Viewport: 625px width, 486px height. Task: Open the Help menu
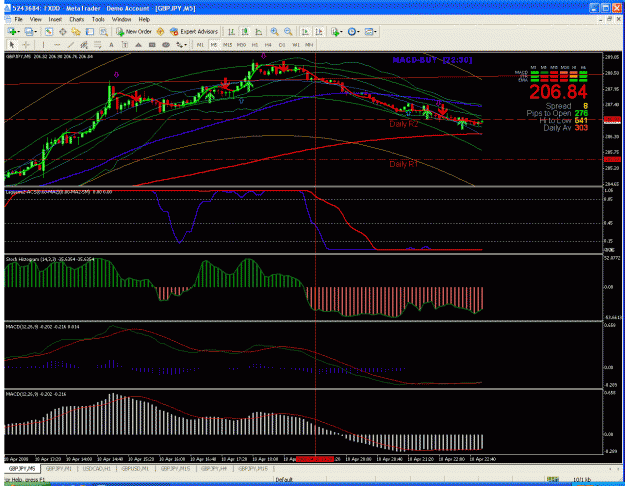pos(144,19)
